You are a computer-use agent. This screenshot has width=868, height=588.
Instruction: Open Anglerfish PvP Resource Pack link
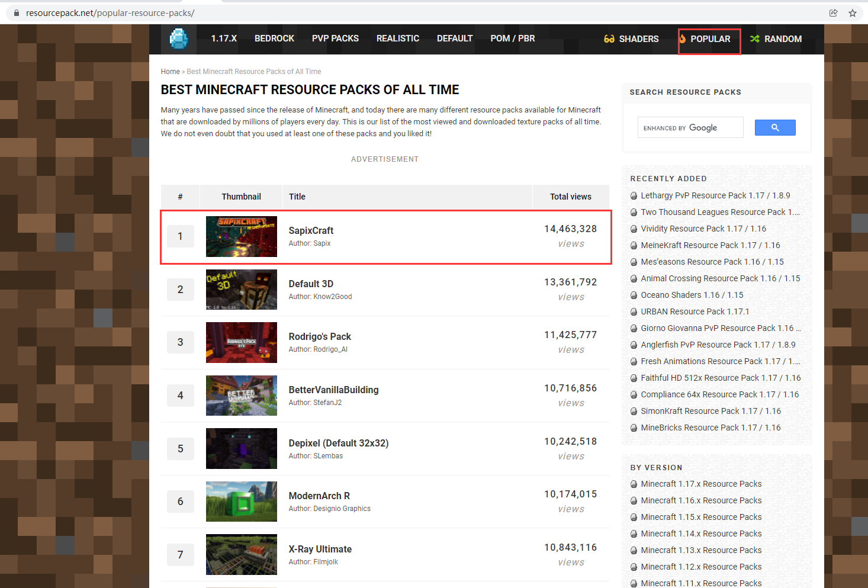pos(718,345)
